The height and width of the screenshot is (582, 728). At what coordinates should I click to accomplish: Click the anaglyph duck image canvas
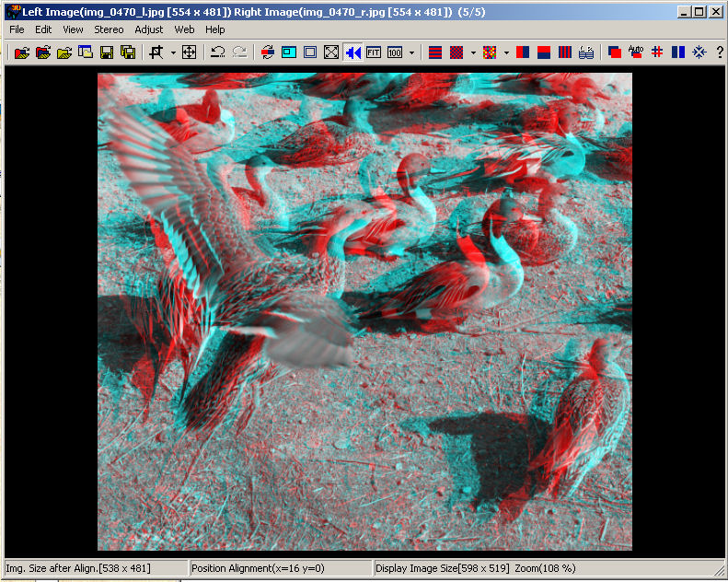click(364, 311)
